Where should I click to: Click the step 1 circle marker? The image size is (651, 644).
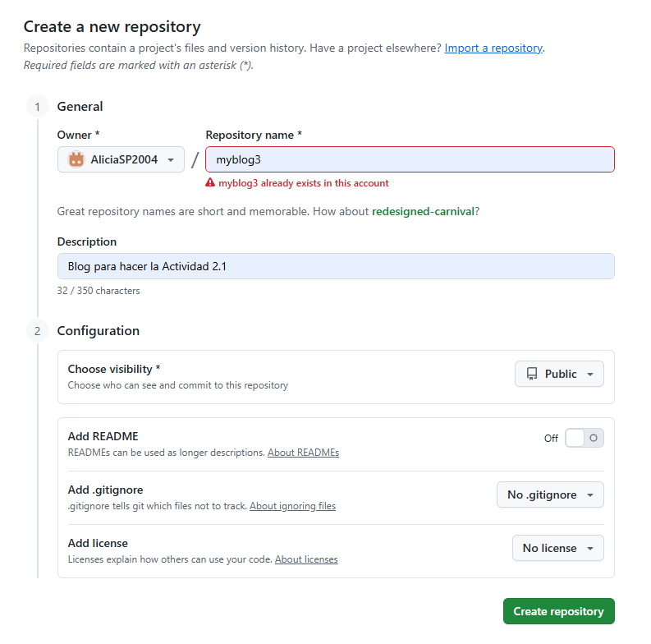[37, 107]
